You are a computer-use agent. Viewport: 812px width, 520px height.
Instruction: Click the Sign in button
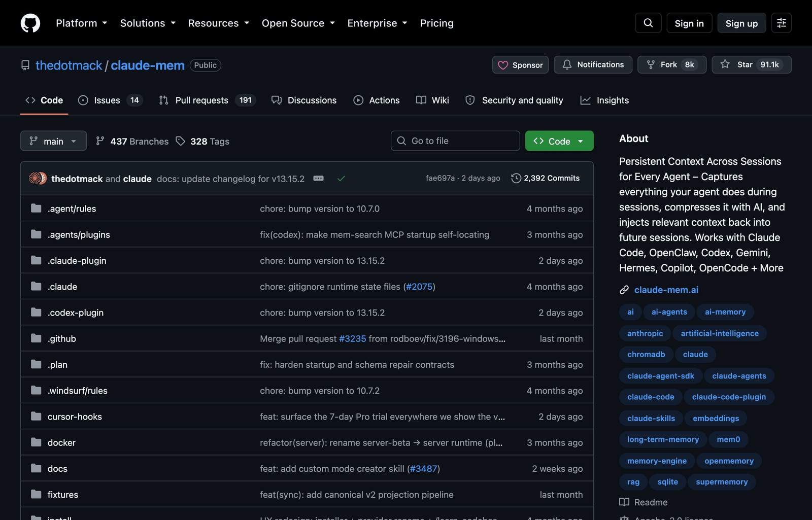tap(689, 23)
